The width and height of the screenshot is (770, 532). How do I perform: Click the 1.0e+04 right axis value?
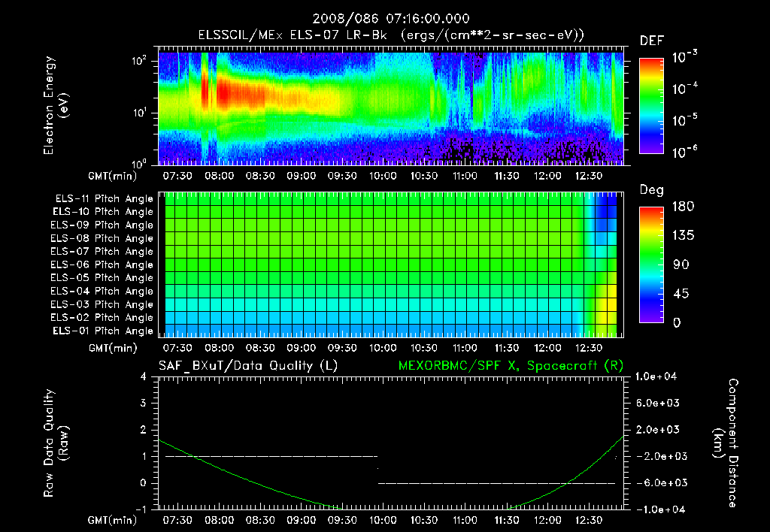656,376
